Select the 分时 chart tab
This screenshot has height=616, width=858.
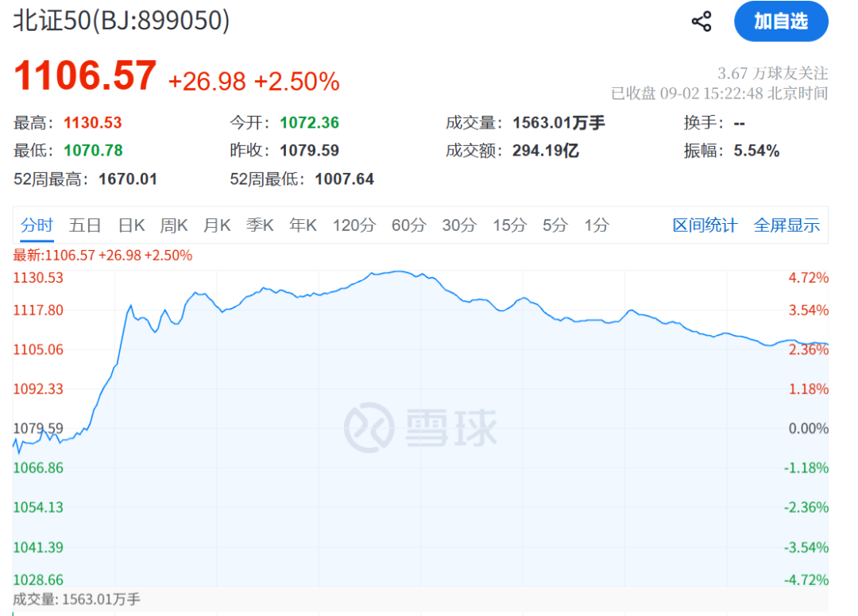pos(37,225)
